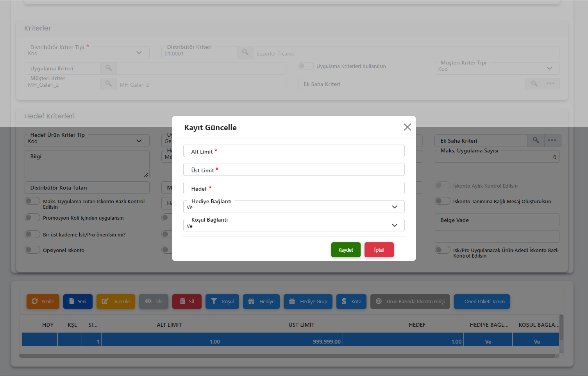Viewport: 588px width, 376px height.
Task: Click the Yenile refresh button
Action: 43,301
